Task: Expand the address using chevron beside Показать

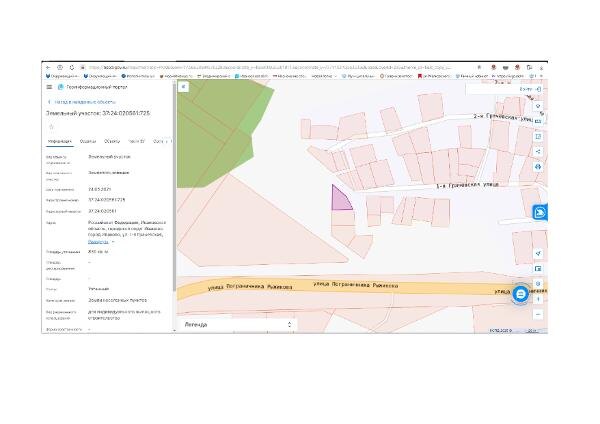Action: tap(113, 242)
